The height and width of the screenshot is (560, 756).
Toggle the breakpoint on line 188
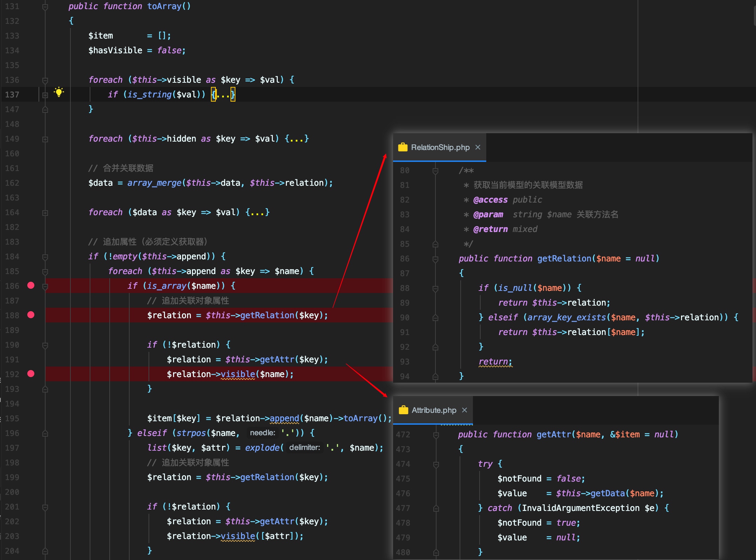coord(31,315)
